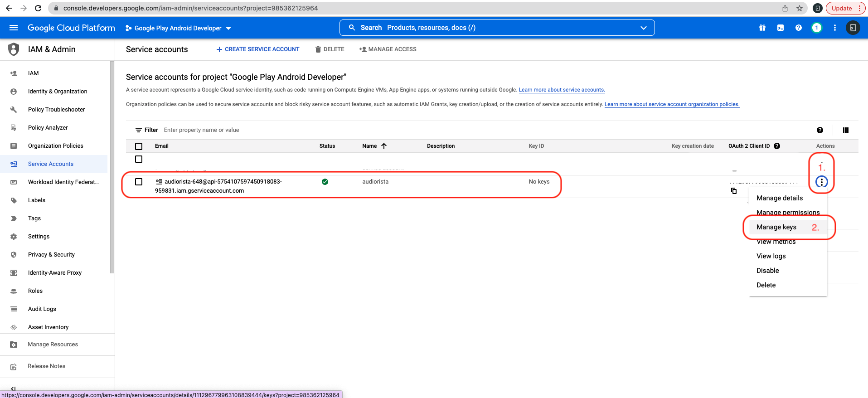Open the gift icon in header

point(762,28)
